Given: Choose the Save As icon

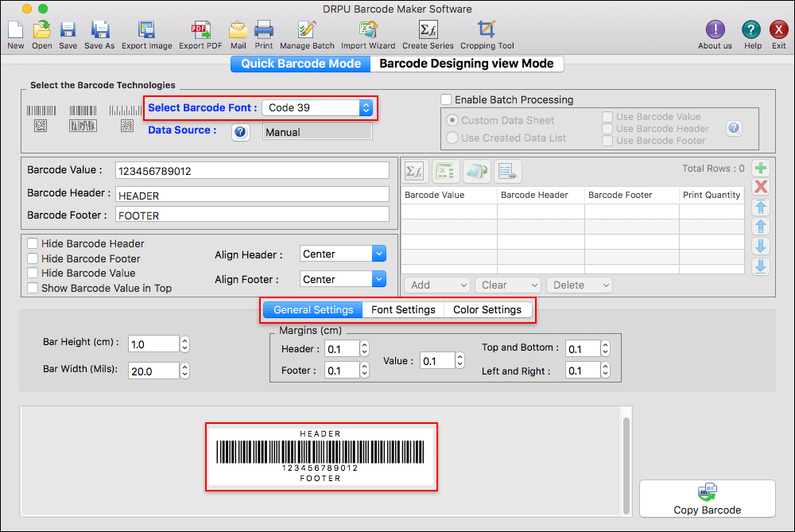Looking at the screenshot, I should pos(100,30).
